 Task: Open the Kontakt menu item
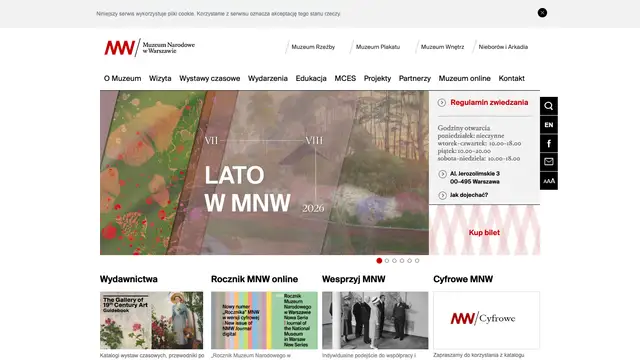[511, 78]
